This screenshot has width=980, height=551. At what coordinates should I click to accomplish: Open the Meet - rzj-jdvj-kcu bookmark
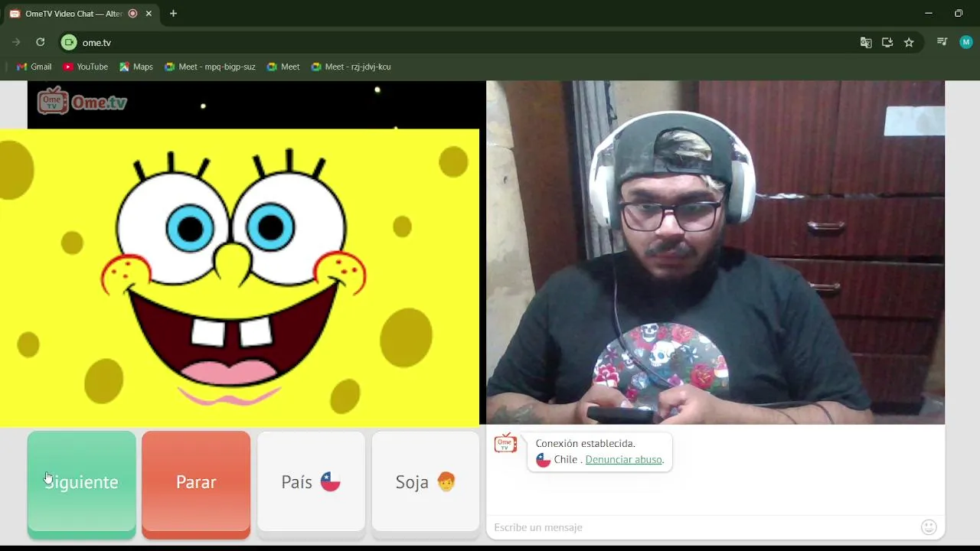pos(351,67)
